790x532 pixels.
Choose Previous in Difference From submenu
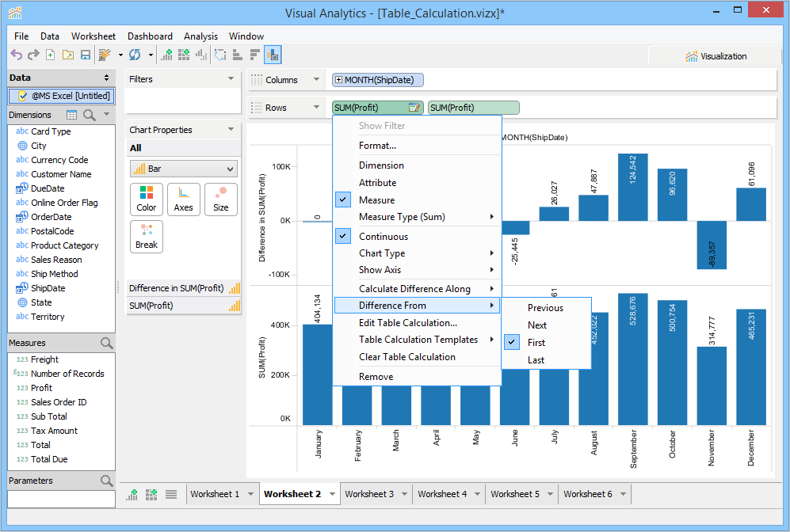[545, 307]
